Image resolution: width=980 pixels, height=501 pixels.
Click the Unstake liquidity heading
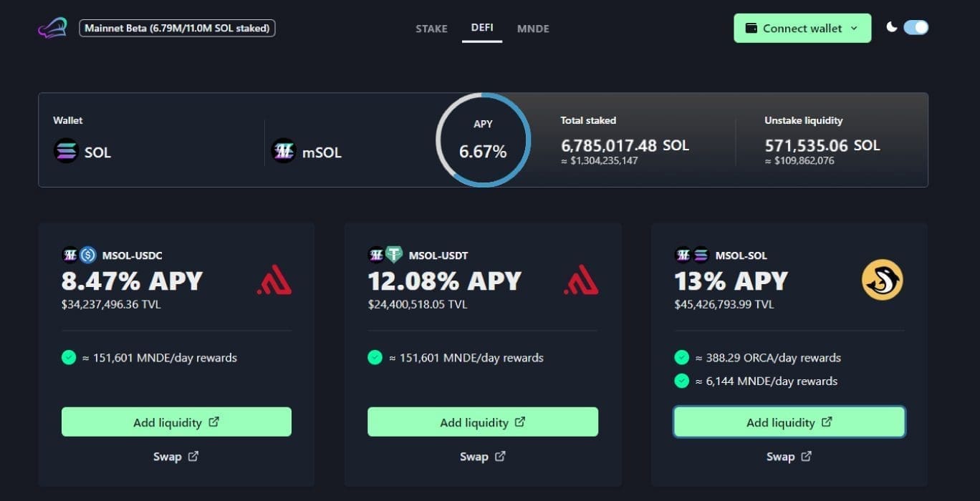[804, 120]
